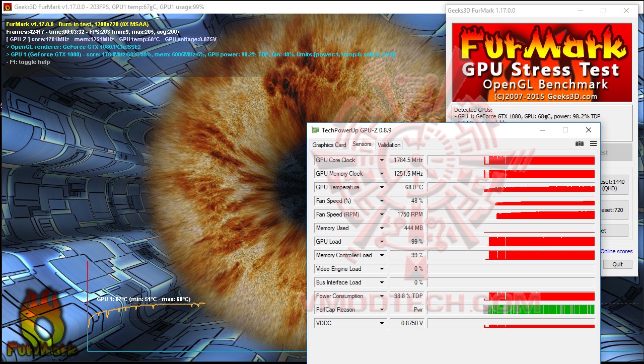This screenshot has height=364, width=644.
Task: Click the GPU Core Clock history graph
Action: point(511,160)
